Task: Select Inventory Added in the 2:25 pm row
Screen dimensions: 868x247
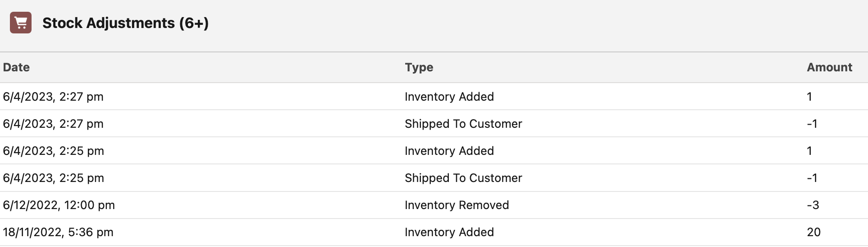Action: click(449, 151)
